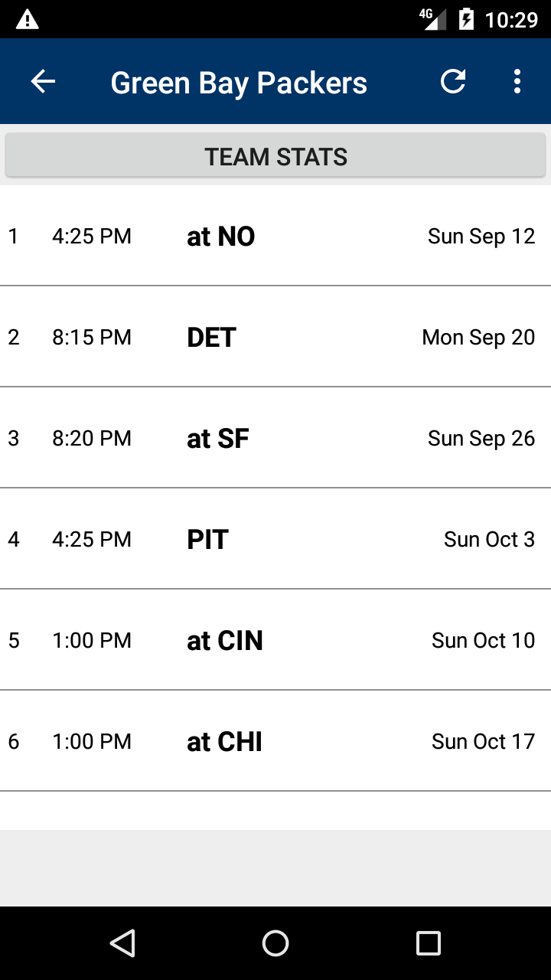Tap the Green Bay Packers title

[239, 83]
